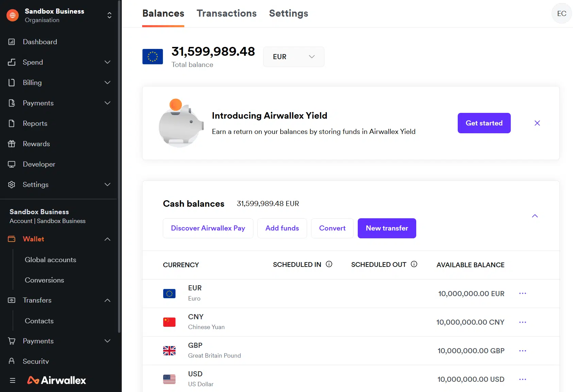Click the large EU flag beside total balance
This screenshot has height=392, width=573.
[x=153, y=56]
